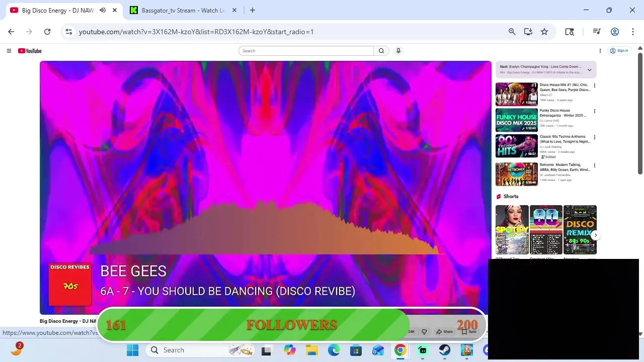Open the Chrome side panel icon
This screenshot has width=644, height=362.
pos(570,32)
